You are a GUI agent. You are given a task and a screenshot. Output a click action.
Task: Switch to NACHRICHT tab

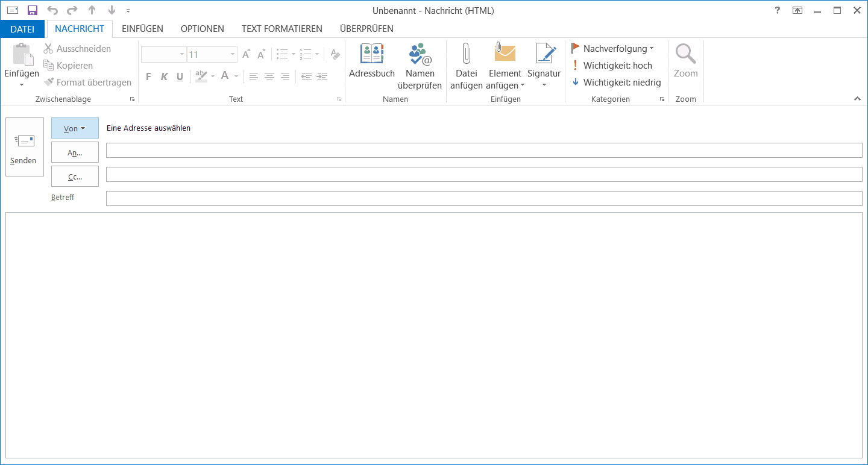[80, 29]
